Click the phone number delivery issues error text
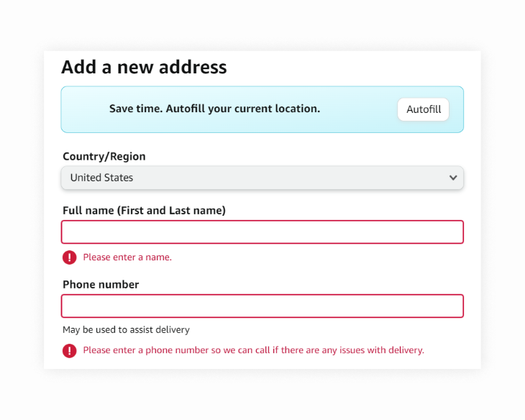Viewport: 525px width, 420px height. click(x=253, y=350)
